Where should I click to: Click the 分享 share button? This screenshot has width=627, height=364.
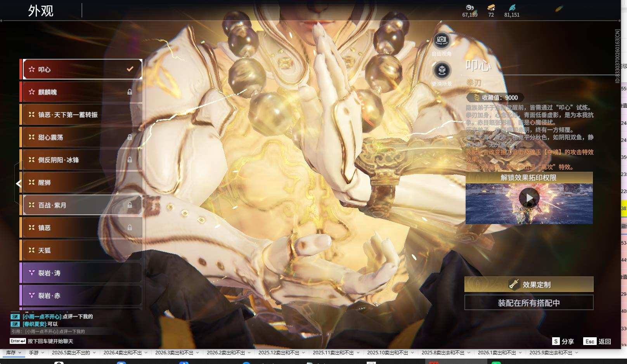click(x=563, y=341)
